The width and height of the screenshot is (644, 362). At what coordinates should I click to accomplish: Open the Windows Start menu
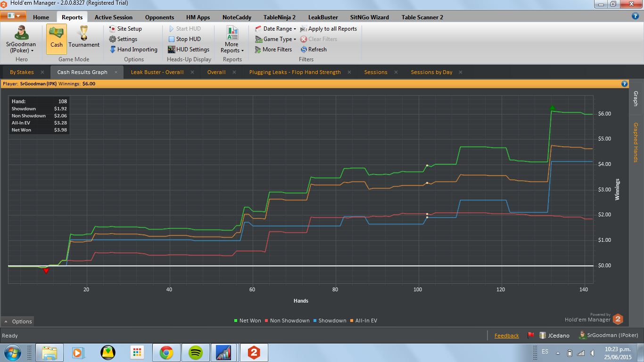tap(12, 353)
